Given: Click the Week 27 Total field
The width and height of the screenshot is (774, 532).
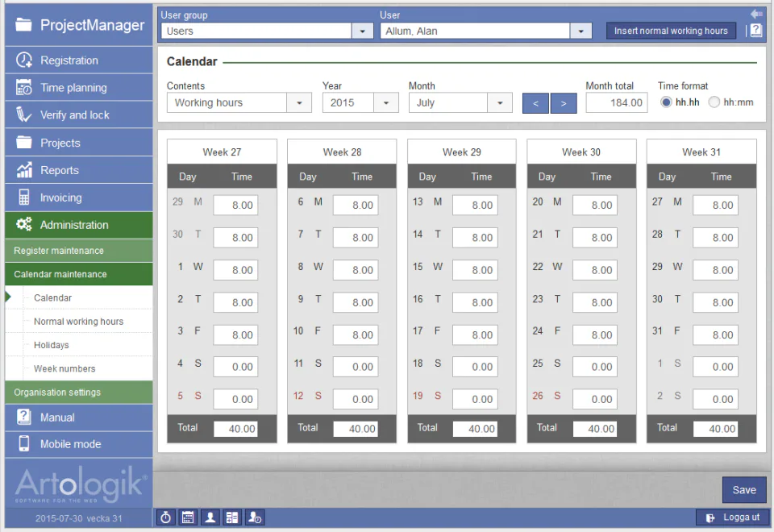Looking at the screenshot, I should pos(235,428).
